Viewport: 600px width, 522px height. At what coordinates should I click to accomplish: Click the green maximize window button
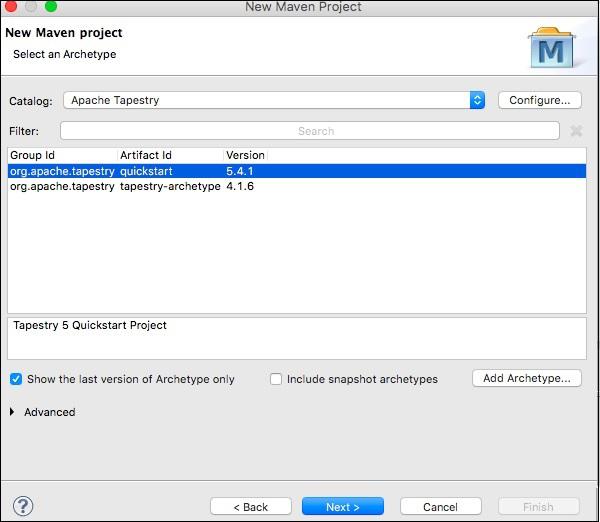[51, 6]
